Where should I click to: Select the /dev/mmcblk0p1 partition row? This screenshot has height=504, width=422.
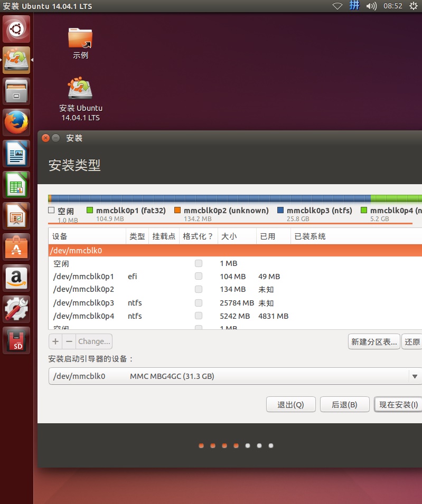[x=235, y=277]
